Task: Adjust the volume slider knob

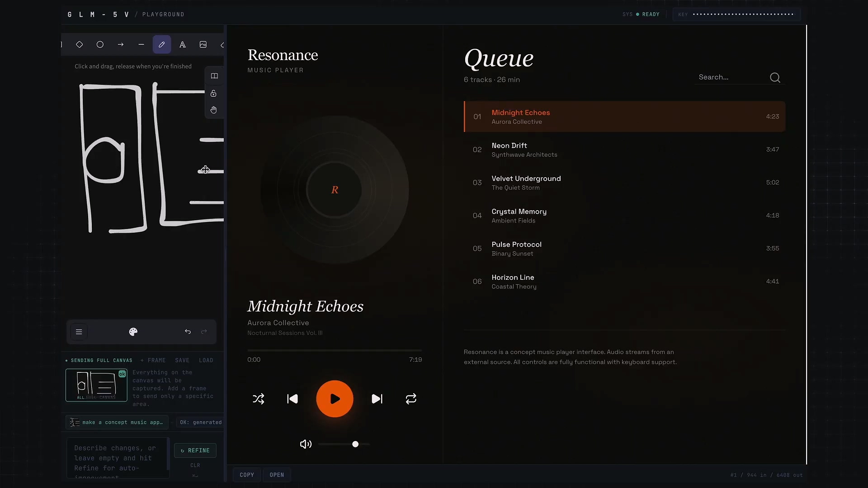Action: point(355,444)
